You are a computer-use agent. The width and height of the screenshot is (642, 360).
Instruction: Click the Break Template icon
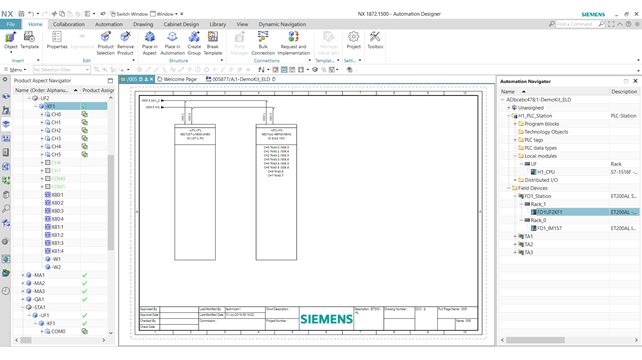pyautogui.click(x=212, y=37)
